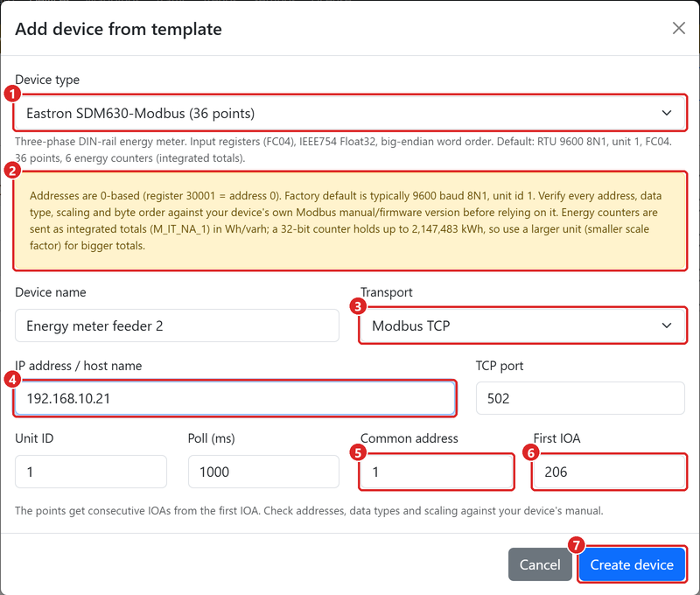The width and height of the screenshot is (700, 595).
Task: Click the TCP port label
Action: point(500,366)
